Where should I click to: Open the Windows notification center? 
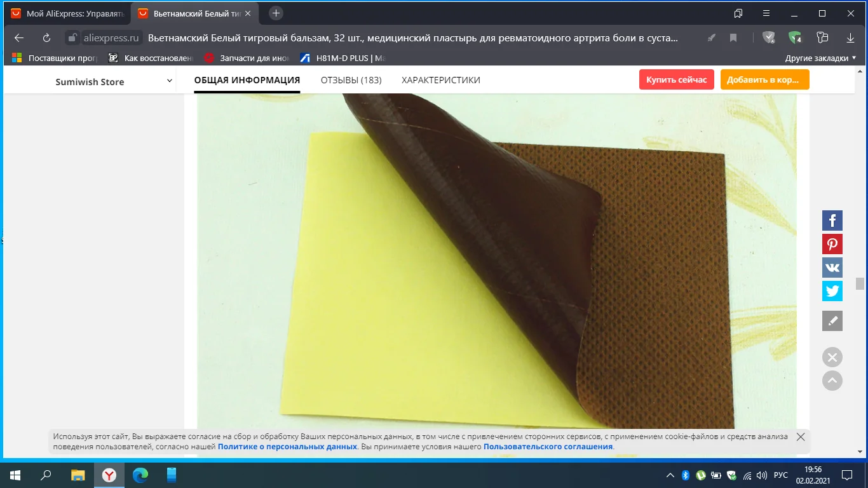[847, 475]
